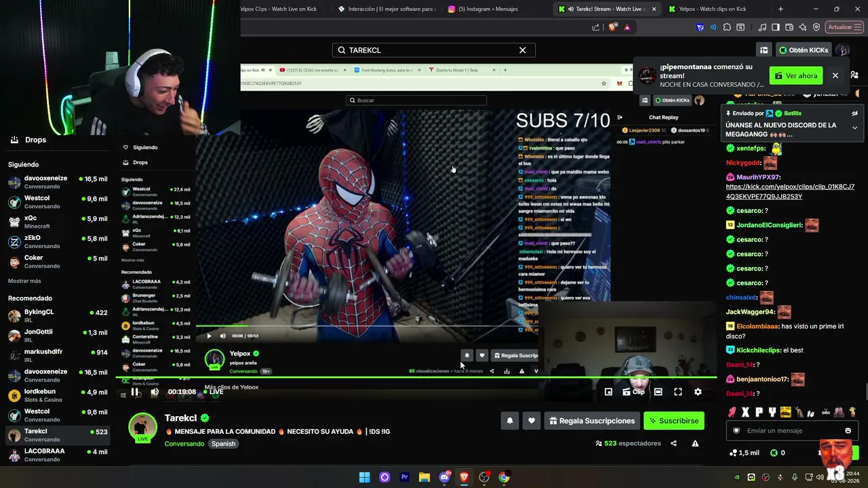Follow Tarekcl with the heart button
Image resolution: width=868 pixels, height=488 pixels.
coord(532,421)
